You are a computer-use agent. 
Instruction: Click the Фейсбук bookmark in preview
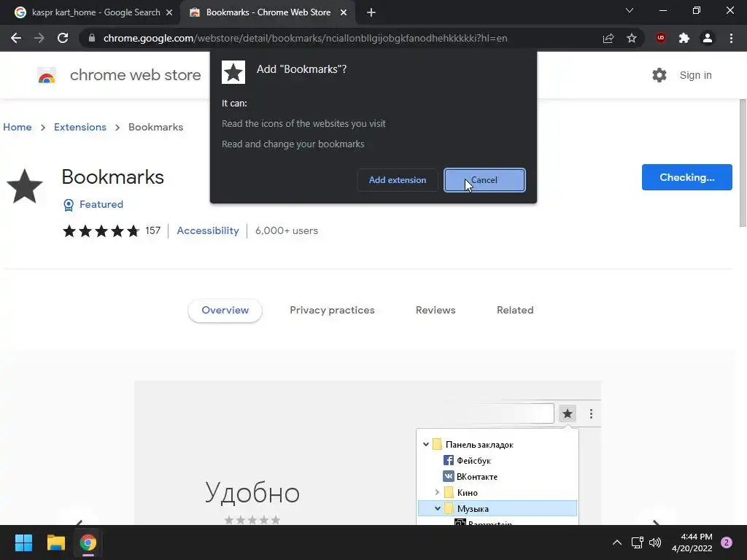(467, 461)
